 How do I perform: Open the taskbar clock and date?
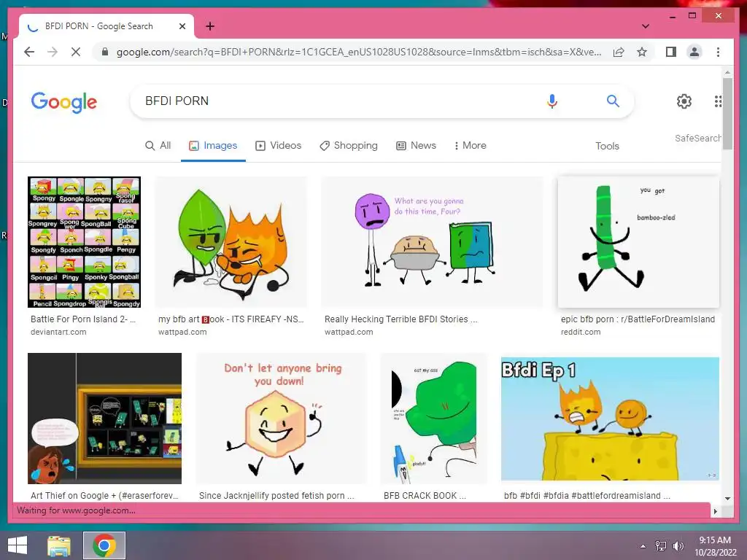tap(715, 546)
